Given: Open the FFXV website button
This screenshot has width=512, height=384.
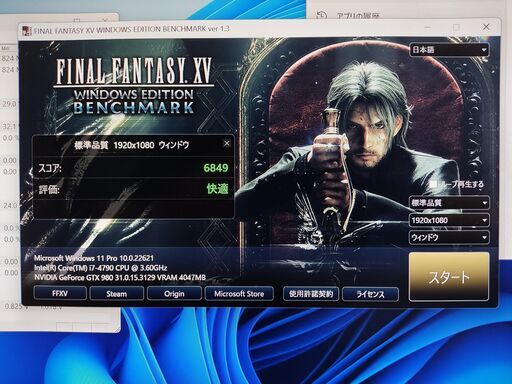Looking at the screenshot, I should click(x=60, y=294).
